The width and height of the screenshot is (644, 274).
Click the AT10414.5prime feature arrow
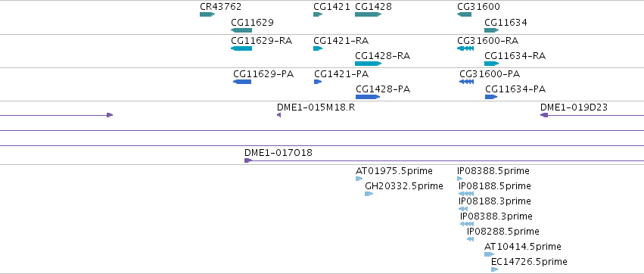pyautogui.click(x=489, y=254)
